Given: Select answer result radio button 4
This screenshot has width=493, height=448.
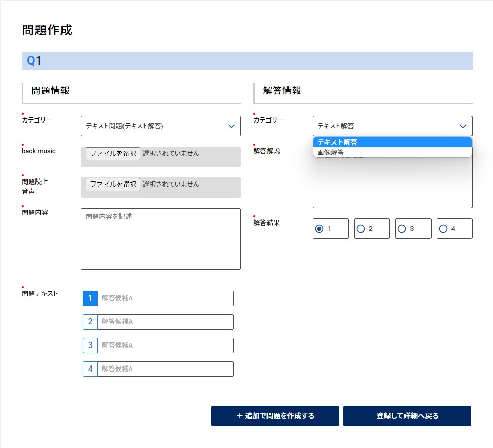Looking at the screenshot, I should click(x=443, y=229).
